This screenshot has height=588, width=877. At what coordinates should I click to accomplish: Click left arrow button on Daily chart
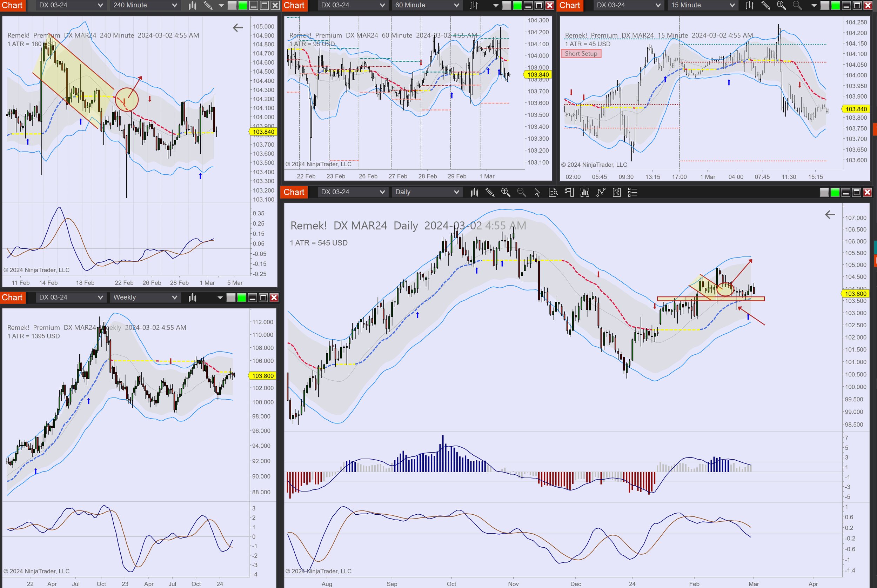click(x=830, y=214)
